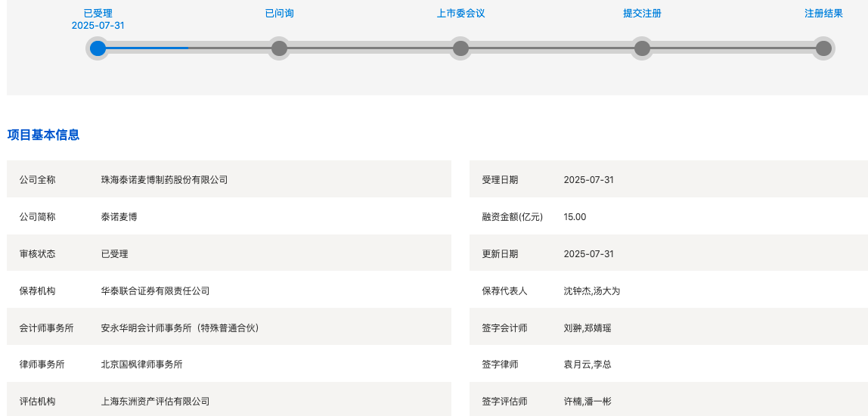Click the 会计师事务所 field label

47,328
